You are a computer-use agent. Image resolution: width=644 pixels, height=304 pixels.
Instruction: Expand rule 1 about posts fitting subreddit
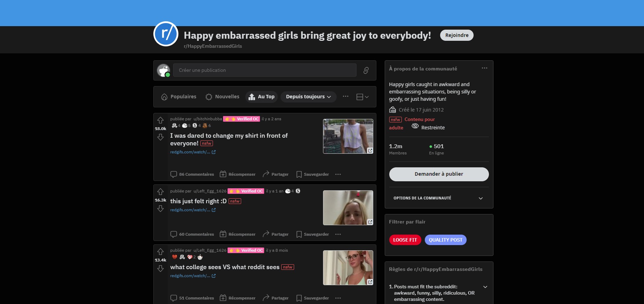[x=485, y=287]
